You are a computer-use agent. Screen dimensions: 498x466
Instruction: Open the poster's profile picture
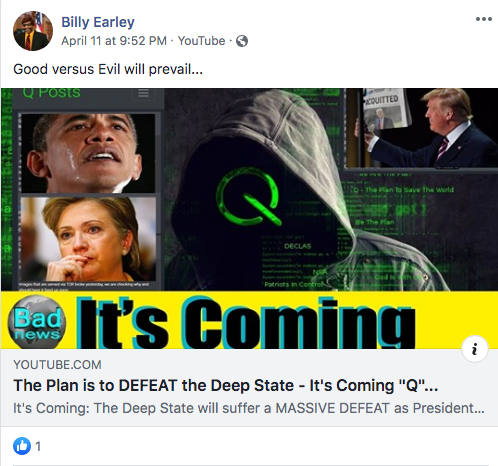pos(33,31)
